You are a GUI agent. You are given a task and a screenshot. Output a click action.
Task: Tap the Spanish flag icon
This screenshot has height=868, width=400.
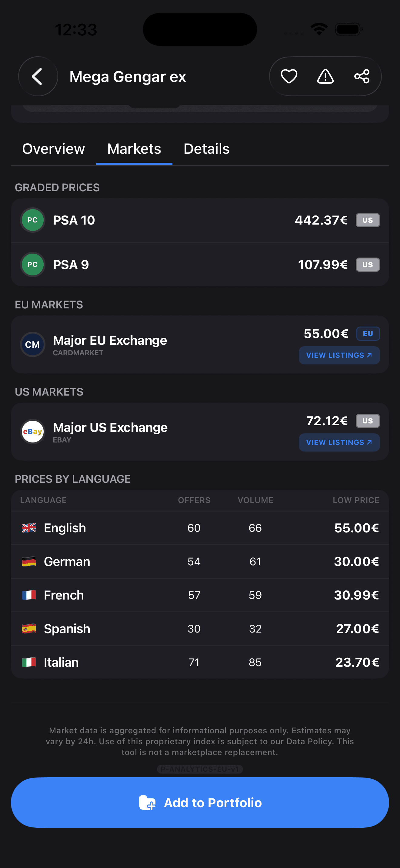click(29, 629)
